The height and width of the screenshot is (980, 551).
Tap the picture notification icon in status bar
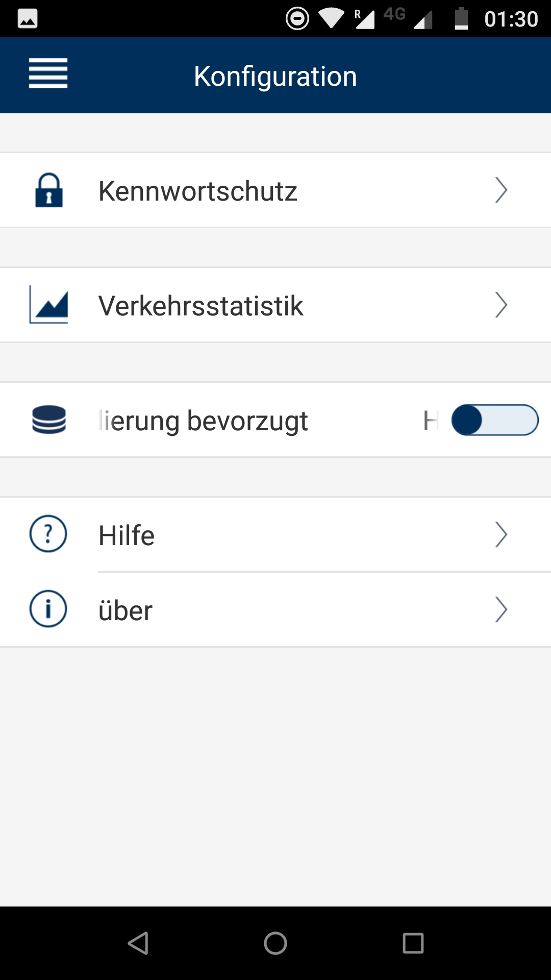pos(28,19)
